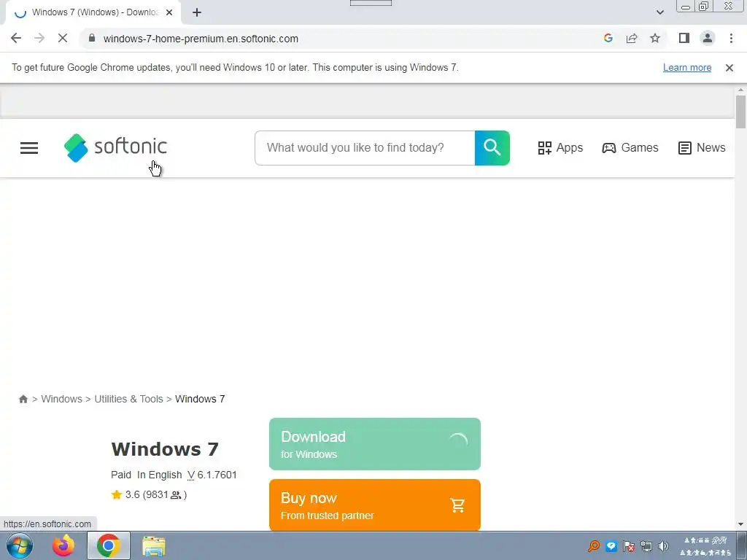Viewport: 747px width, 560px height.
Task: Click Download for Windows button
Action: pyautogui.click(x=375, y=444)
